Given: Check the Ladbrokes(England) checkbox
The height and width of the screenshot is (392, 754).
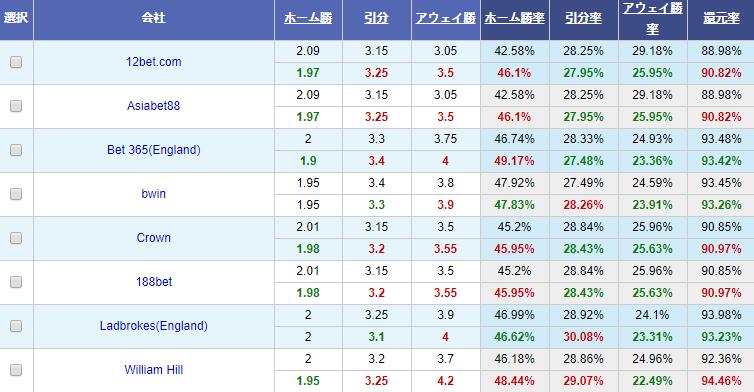Looking at the screenshot, I should pos(16,326).
